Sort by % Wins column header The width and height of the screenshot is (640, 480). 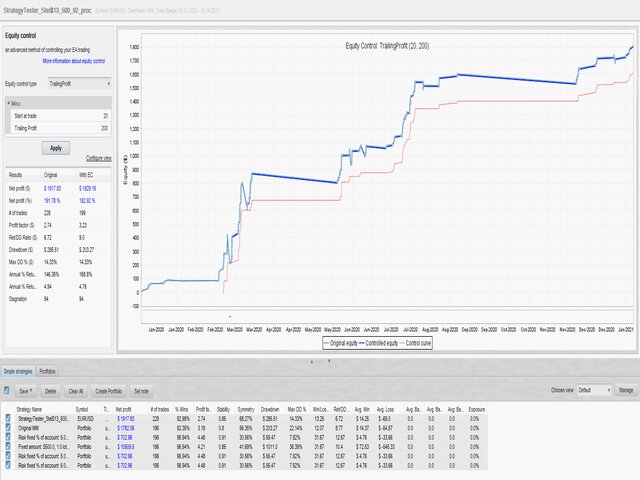pyautogui.click(x=182, y=409)
